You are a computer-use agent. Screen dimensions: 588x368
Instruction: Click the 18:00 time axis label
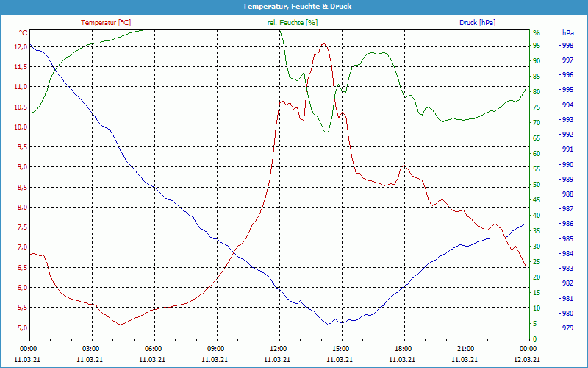(x=403, y=348)
